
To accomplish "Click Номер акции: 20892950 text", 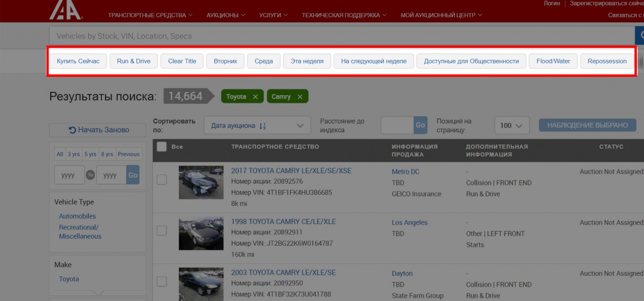I will tap(267, 284).
